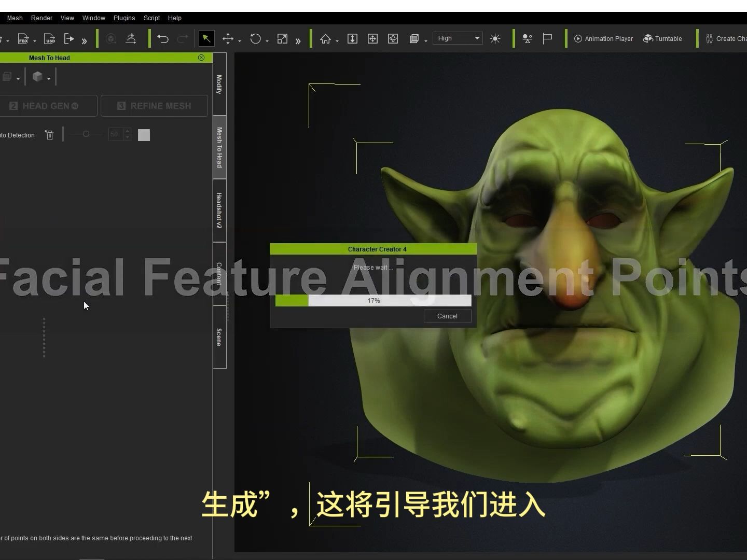Choose the Rotate tool
This screenshot has width=747, height=560.
pos(255,39)
